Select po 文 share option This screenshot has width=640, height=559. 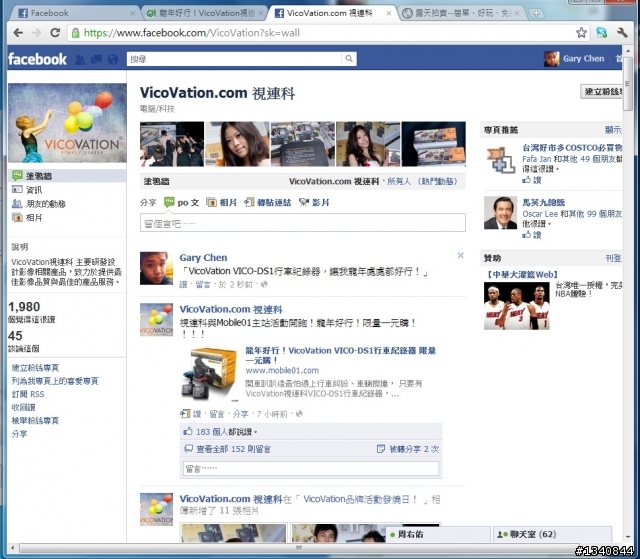click(182, 202)
